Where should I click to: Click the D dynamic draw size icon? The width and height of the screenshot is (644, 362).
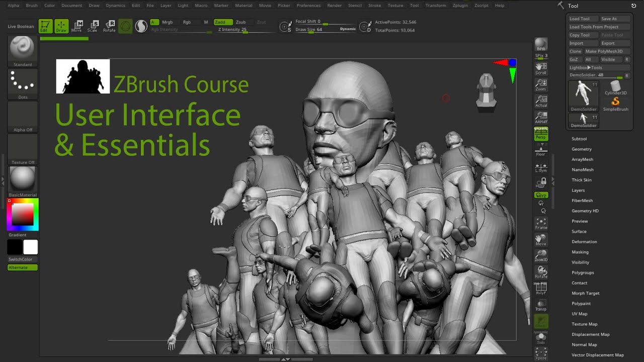(x=366, y=27)
